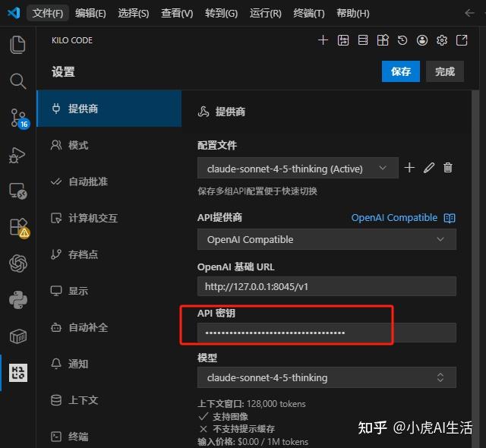The width and height of the screenshot is (486, 448).
Task: Open the Search view in activity bar
Action: point(17,81)
